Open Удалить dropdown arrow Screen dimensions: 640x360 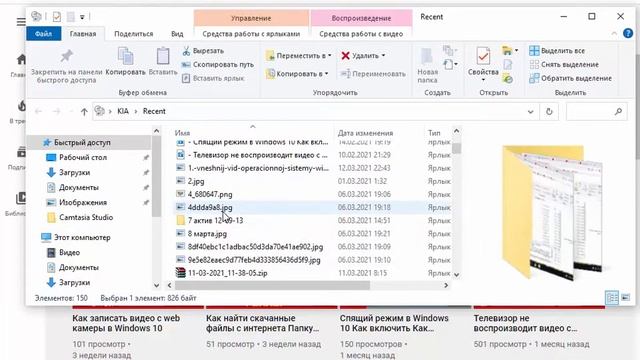coord(383,56)
